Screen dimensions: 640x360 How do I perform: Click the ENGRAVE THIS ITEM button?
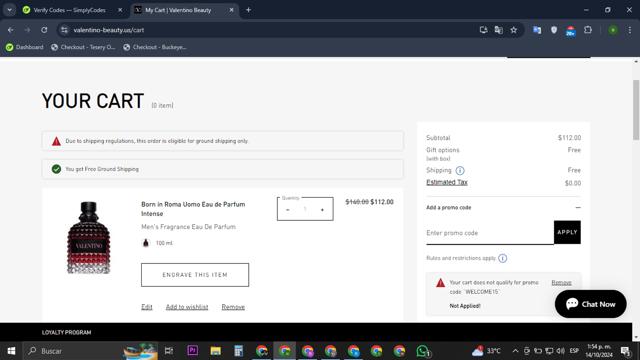point(195,275)
